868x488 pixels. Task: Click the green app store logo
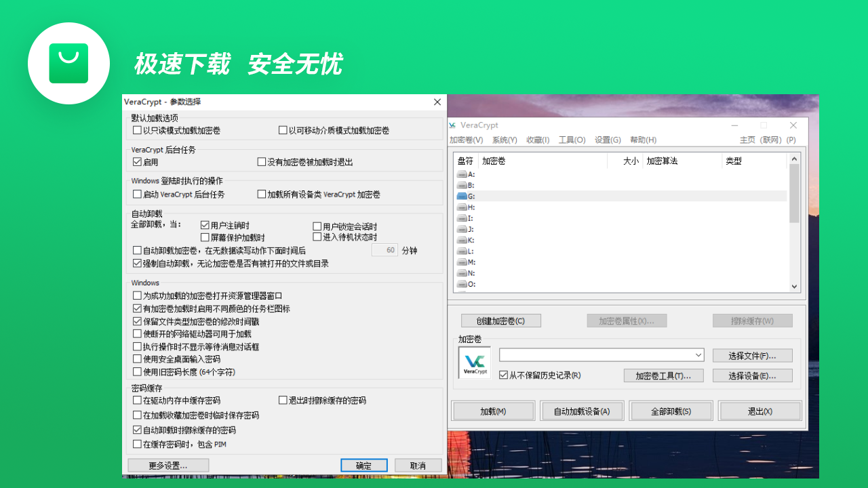pos(68,62)
